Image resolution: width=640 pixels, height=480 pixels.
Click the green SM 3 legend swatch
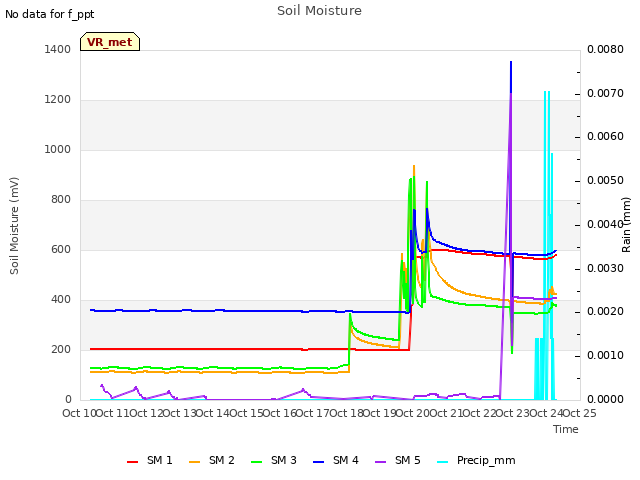coord(257,462)
